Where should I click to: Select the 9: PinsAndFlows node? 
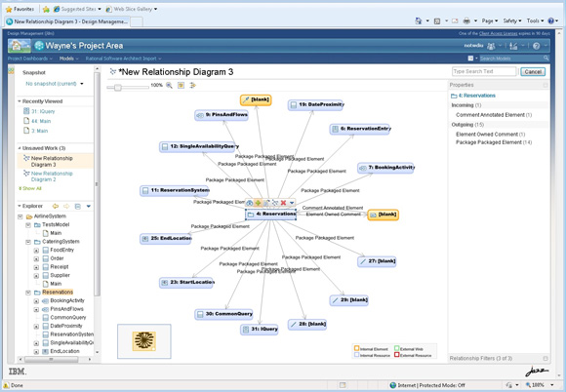(x=222, y=115)
